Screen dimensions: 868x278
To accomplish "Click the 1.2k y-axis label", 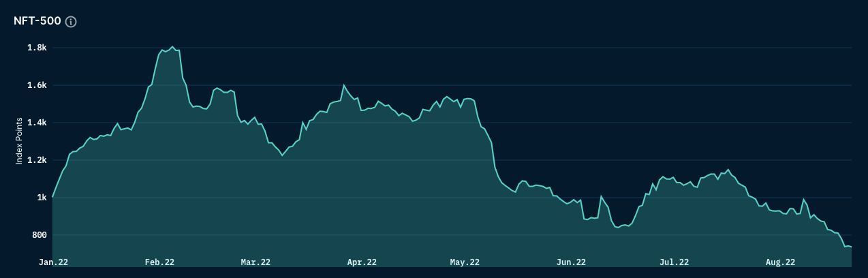I will point(37,160).
